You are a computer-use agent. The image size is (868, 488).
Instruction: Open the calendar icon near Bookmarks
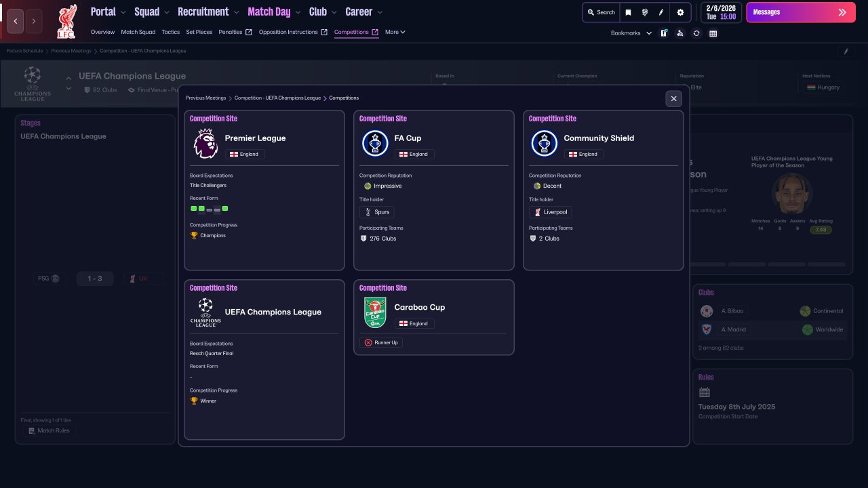713,33
